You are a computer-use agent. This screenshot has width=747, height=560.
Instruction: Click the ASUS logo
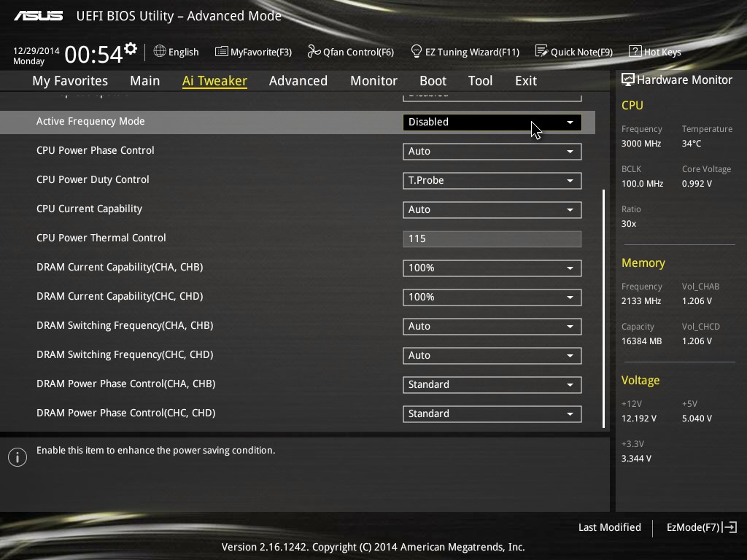38,16
